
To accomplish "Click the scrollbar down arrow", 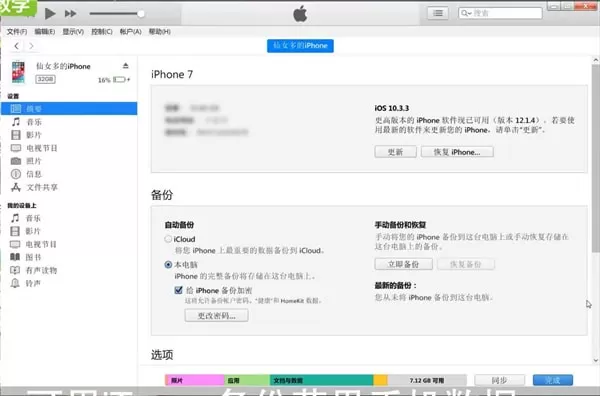I will 595,360.
